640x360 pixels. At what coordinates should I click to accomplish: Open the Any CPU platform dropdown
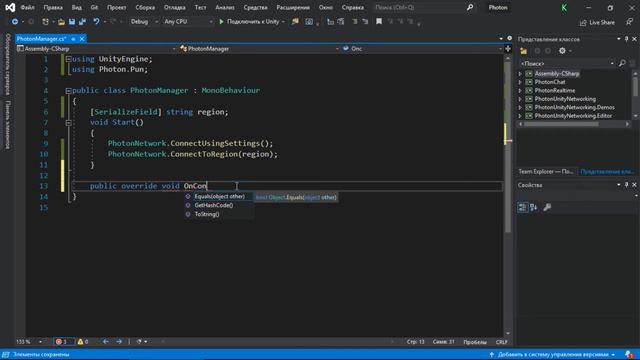tap(188, 22)
